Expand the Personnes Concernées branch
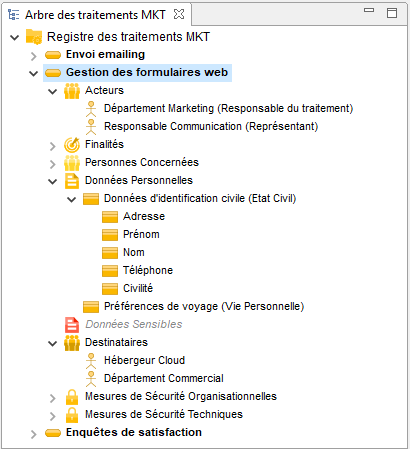 53,164
